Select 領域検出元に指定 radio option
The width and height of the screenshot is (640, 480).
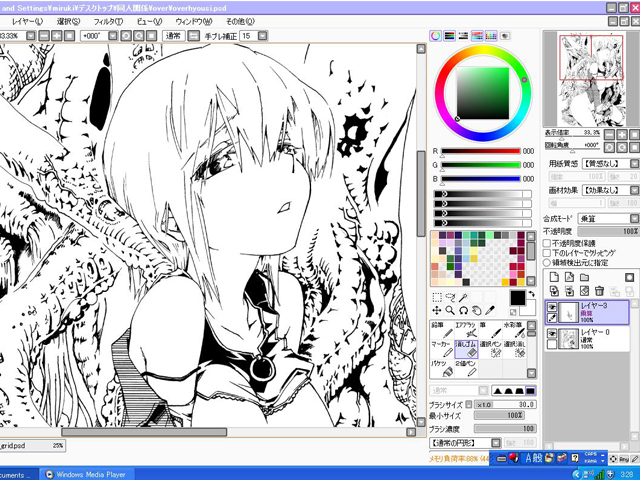(x=547, y=263)
